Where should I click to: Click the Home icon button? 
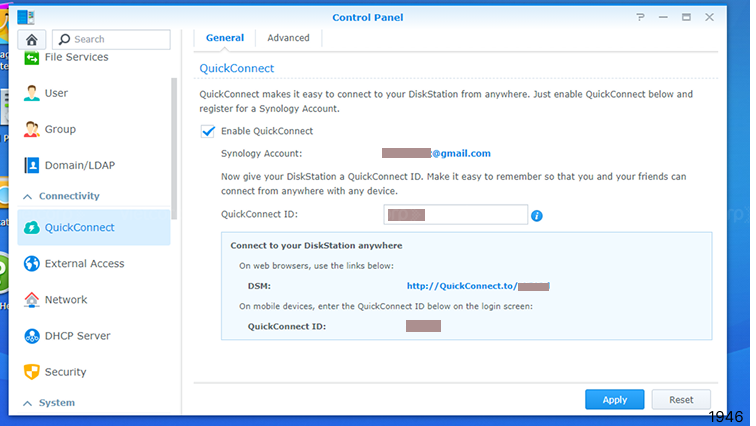coord(32,39)
